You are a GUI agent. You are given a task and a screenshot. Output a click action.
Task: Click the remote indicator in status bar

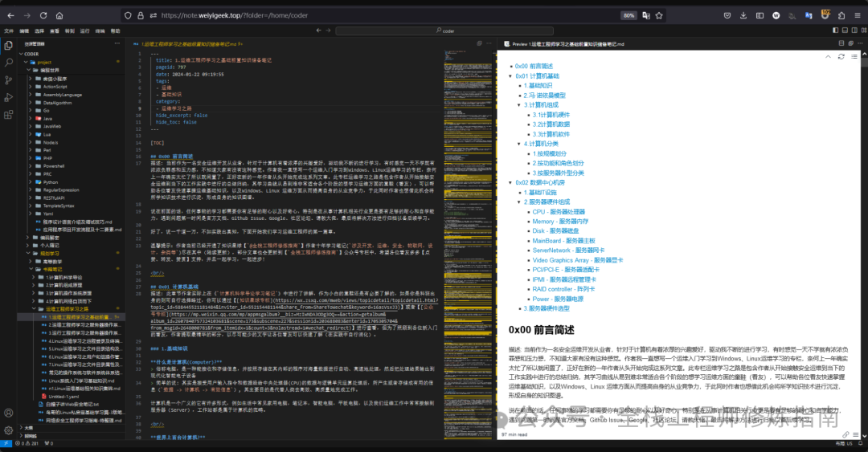click(6, 443)
